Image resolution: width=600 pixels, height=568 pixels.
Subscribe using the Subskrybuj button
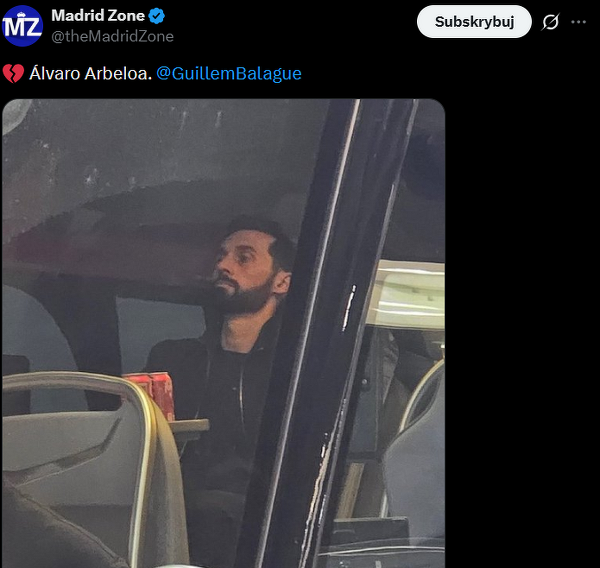pyautogui.click(x=474, y=22)
